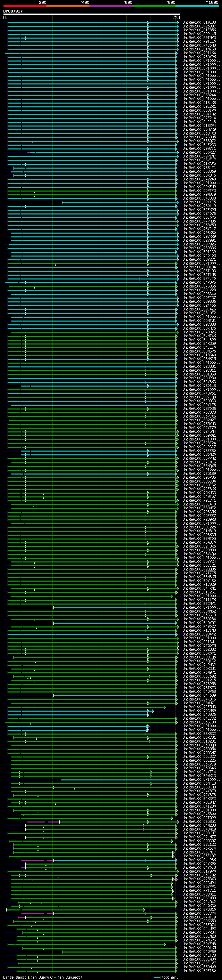Select hit label UniRef100_P38011
The height and width of the screenshot is (980, 222).
point(199,894)
